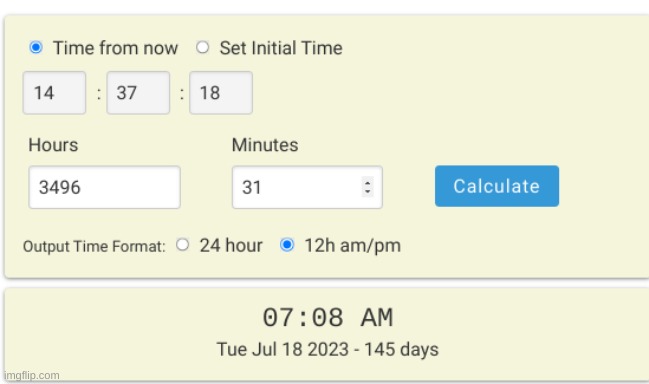This screenshot has width=649, height=384.
Task: Focus the Minutes input containing 31
Action: pos(307,187)
